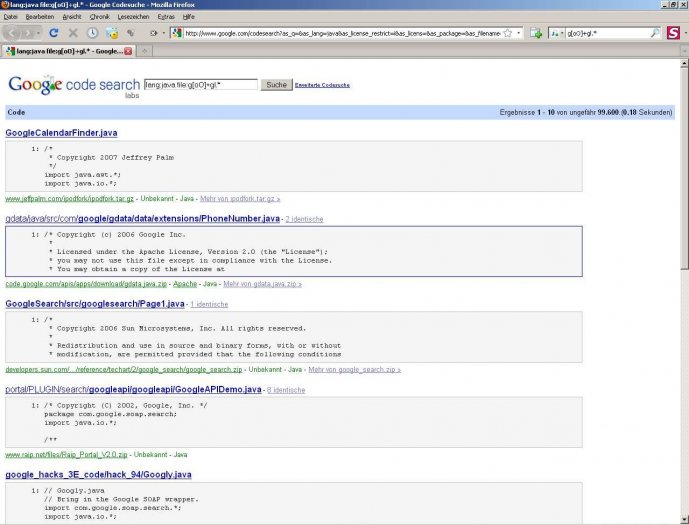Image resolution: width=689 pixels, height=525 pixels.
Task: Click the '8 identische' link
Action: click(286, 390)
